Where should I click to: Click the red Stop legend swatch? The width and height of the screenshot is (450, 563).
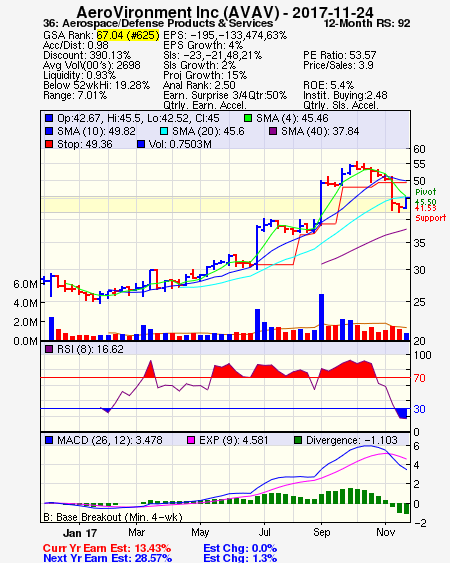click(49, 144)
